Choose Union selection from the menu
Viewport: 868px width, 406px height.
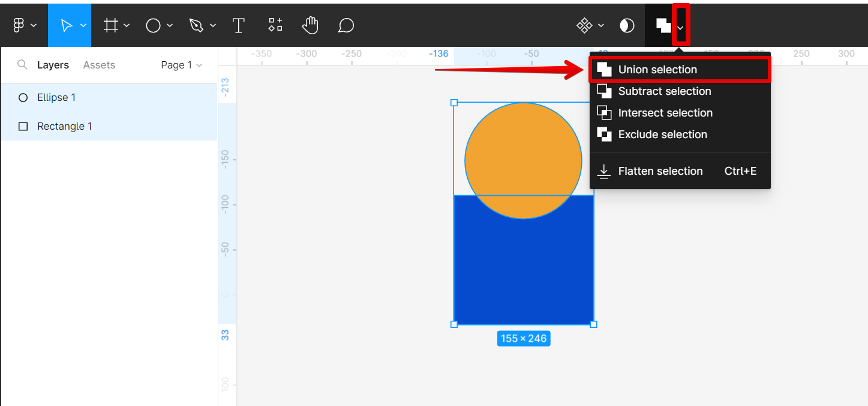657,70
